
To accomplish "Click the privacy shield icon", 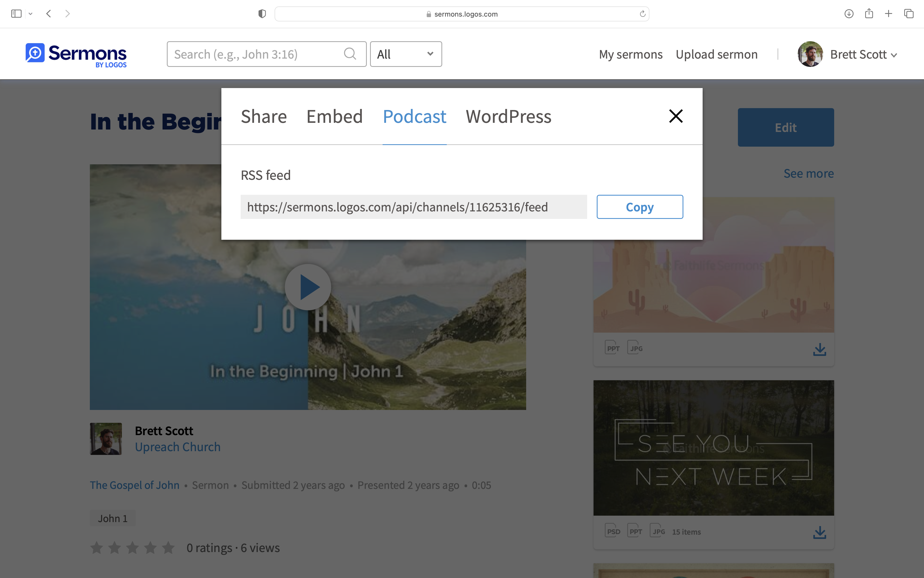I will click(262, 14).
